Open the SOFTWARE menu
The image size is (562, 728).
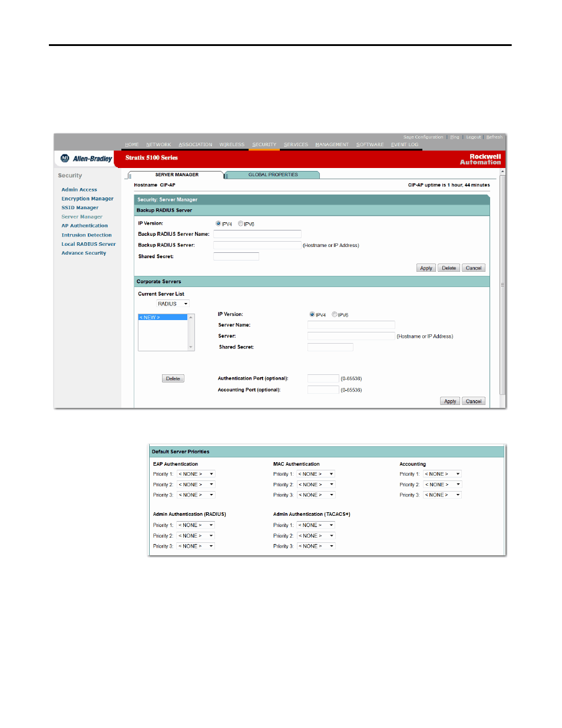coord(370,144)
